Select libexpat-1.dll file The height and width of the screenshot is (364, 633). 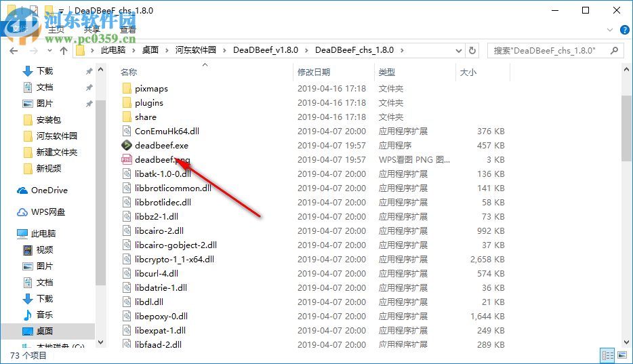coord(160,331)
